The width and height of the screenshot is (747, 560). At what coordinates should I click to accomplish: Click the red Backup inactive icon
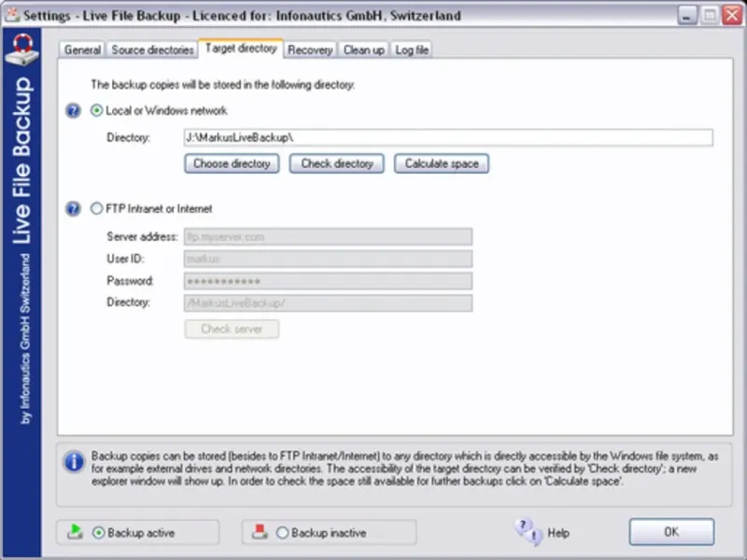click(x=260, y=532)
